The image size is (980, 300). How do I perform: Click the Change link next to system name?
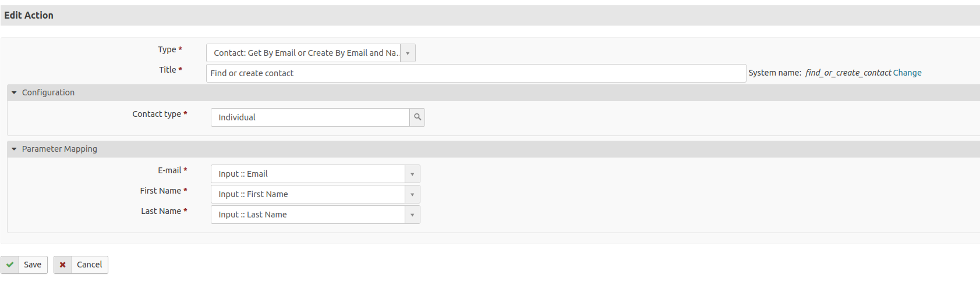pyautogui.click(x=907, y=73)
